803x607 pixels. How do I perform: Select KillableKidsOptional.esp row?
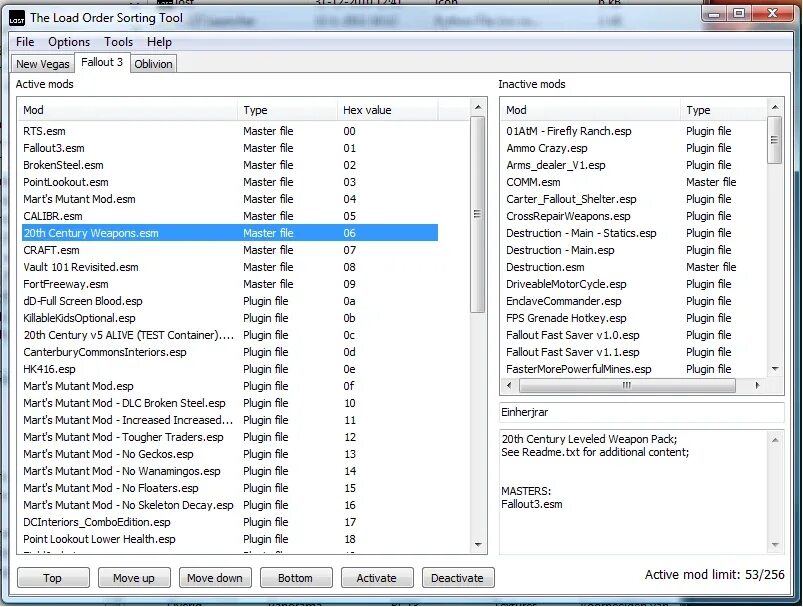click(x=229, y=318)
